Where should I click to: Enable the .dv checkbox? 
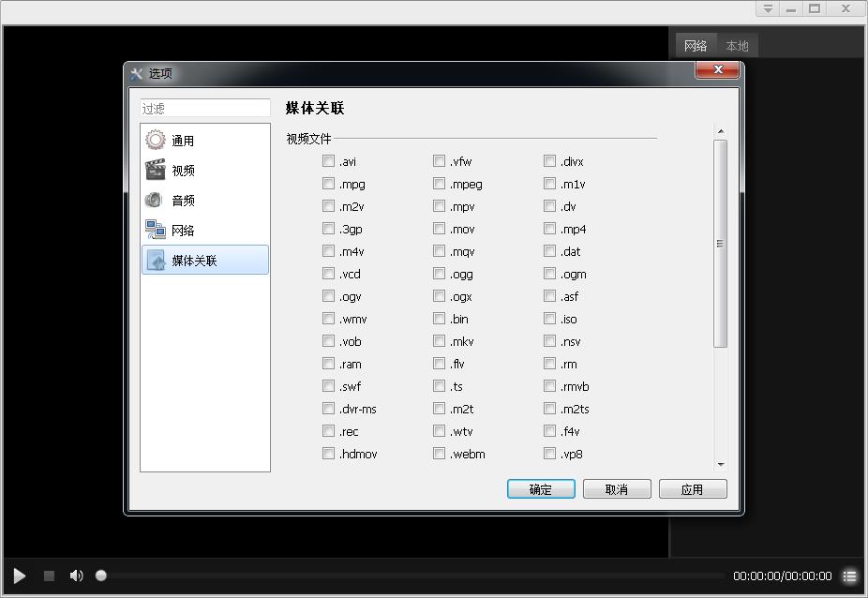549,206
